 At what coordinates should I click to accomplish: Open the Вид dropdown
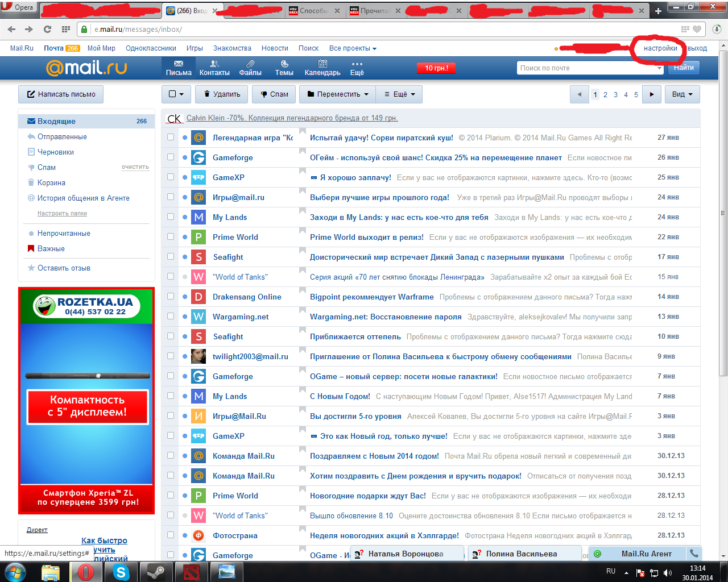[x=682, y=94]
